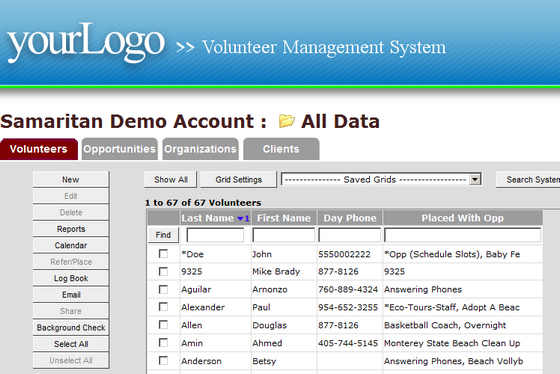Open the Calendar button
The height and width of the screenshot is (374, 560).
click(71, 245)
